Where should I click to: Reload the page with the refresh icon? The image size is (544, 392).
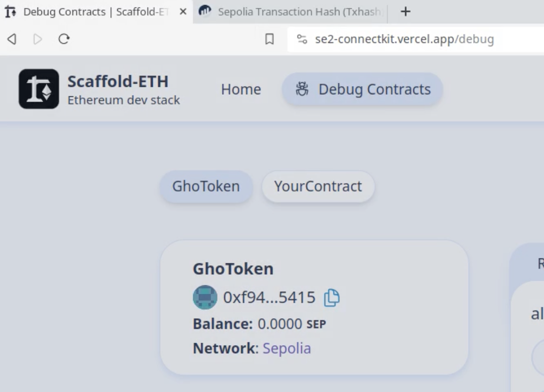pos(64,39)
